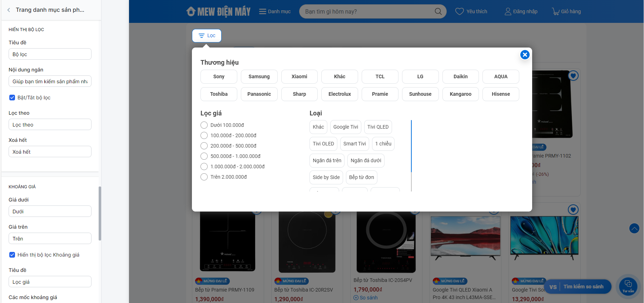Pick the Bếp từ đơn type
Screen dimensions: 644x303
click(x=362, y=177)
